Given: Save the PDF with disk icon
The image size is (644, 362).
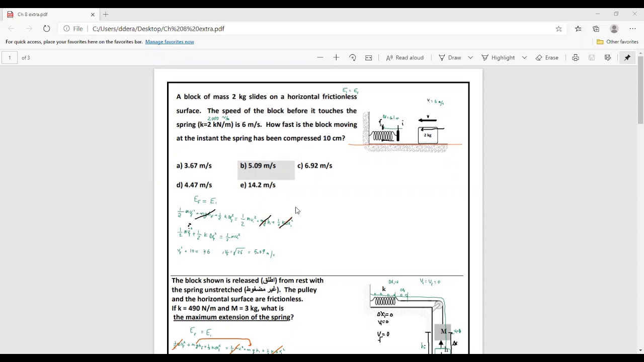Looking at the screenshot, I should point(592,58).
